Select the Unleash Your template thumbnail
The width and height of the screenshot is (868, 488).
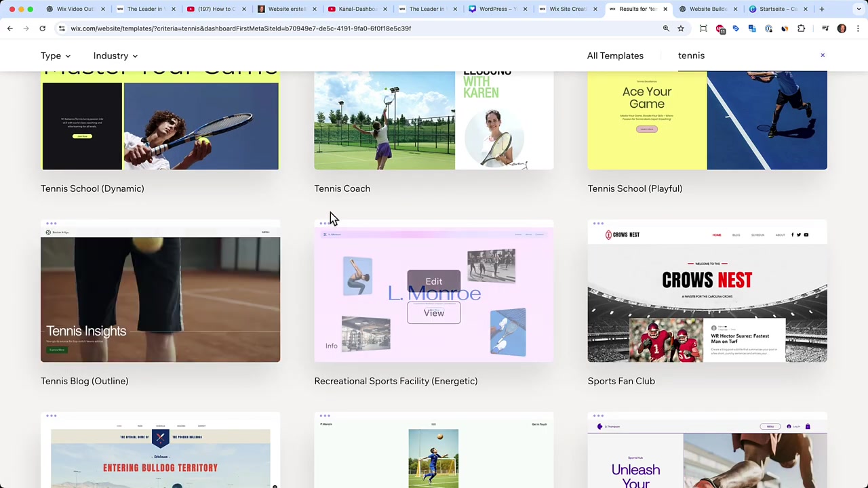point(707,450)
